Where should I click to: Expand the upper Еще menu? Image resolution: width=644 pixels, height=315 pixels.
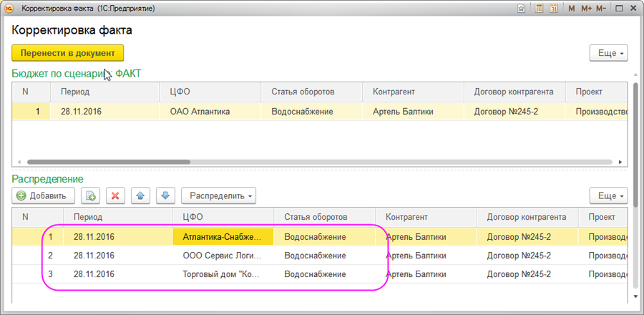pos(608,53)
